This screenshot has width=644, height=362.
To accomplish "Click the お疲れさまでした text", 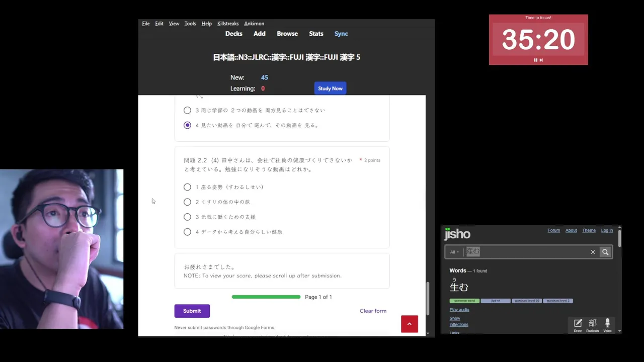I will point(209,267).
